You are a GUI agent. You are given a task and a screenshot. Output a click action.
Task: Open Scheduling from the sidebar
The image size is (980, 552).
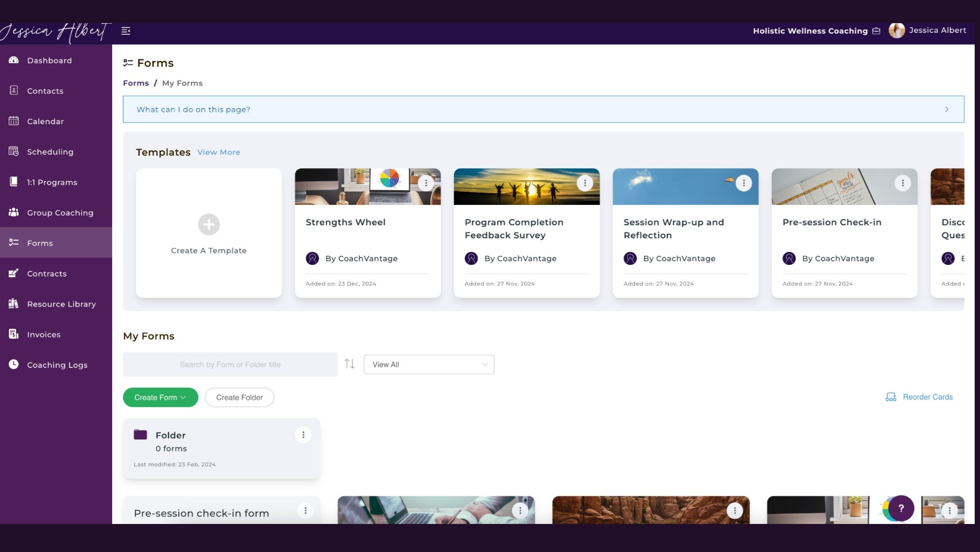(x=56, y=152)
